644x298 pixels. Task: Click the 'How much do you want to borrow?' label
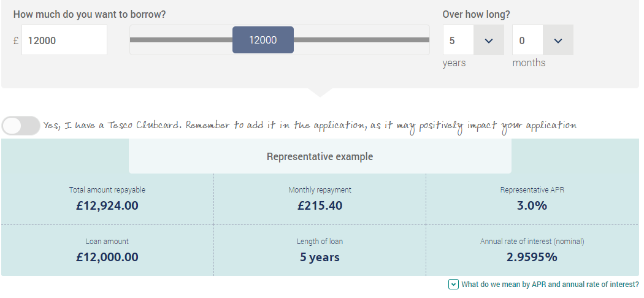coord(90,14)
